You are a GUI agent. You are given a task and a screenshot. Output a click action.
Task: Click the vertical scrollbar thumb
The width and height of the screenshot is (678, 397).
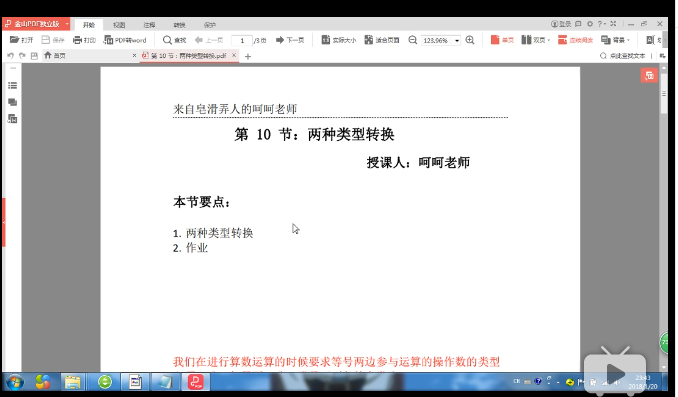[x=664, y=94]
